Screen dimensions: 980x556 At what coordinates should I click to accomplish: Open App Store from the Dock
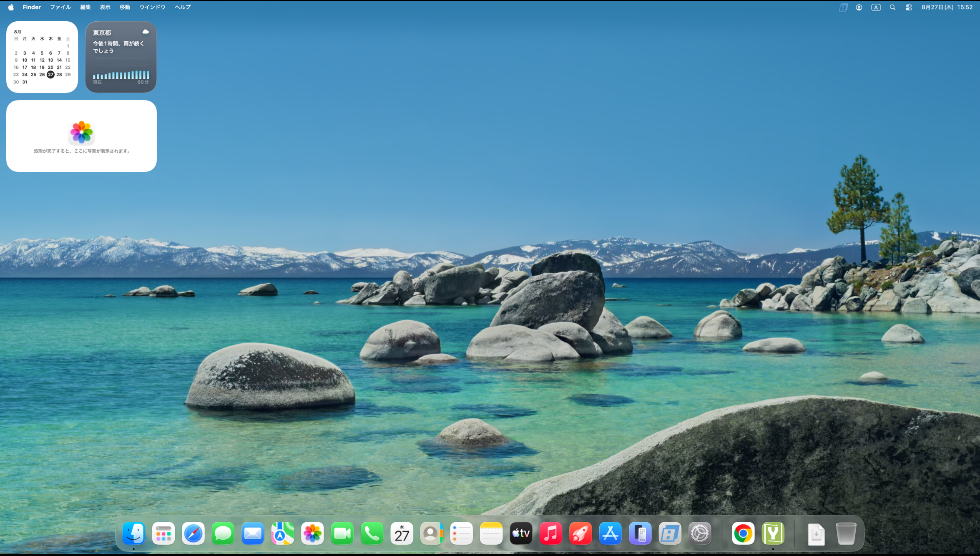coord(610,533)
